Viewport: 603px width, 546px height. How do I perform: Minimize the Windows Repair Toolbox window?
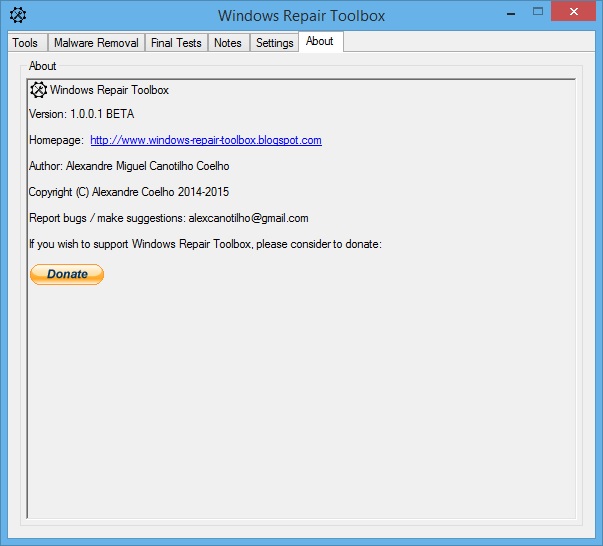(x=511, y=14)
